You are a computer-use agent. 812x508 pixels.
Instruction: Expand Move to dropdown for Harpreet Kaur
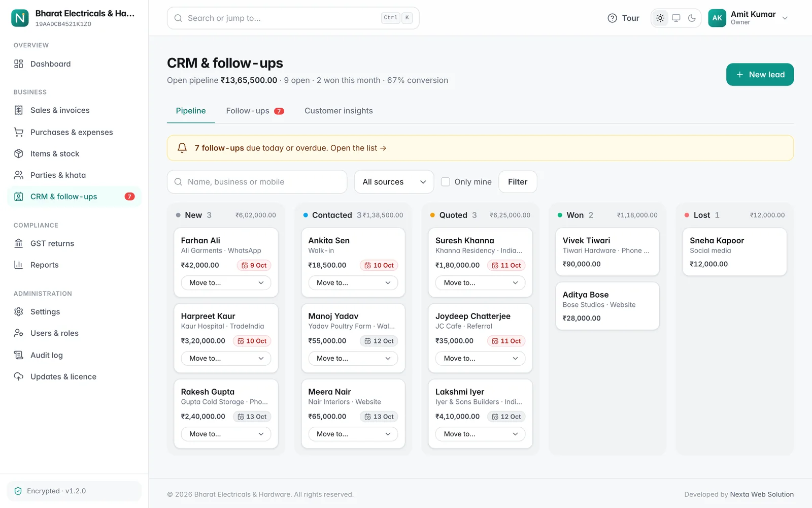click(226, 359)
